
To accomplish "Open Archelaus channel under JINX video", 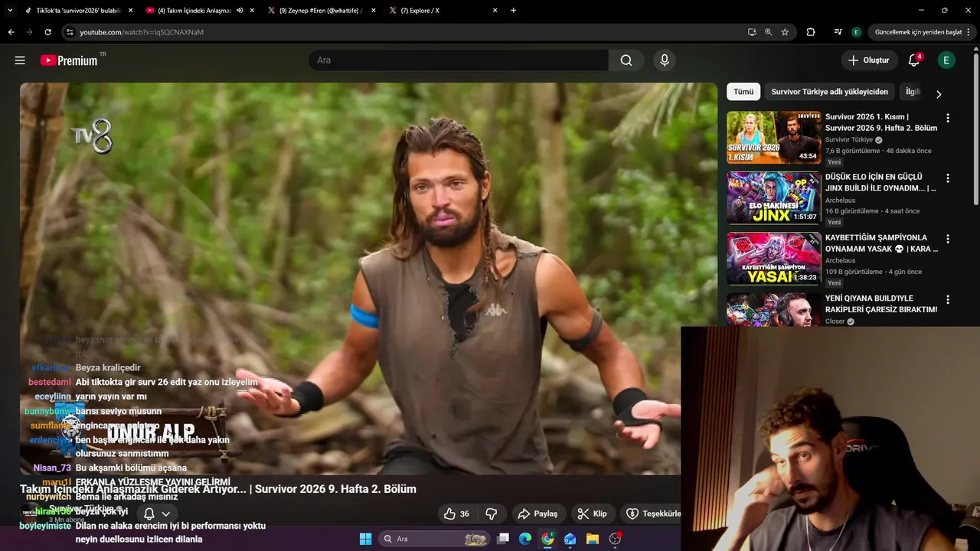I will 840,200.
